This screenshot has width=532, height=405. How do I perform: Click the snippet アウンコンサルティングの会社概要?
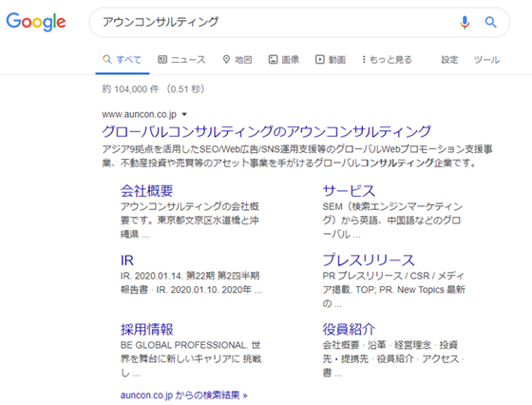point(190,221)
